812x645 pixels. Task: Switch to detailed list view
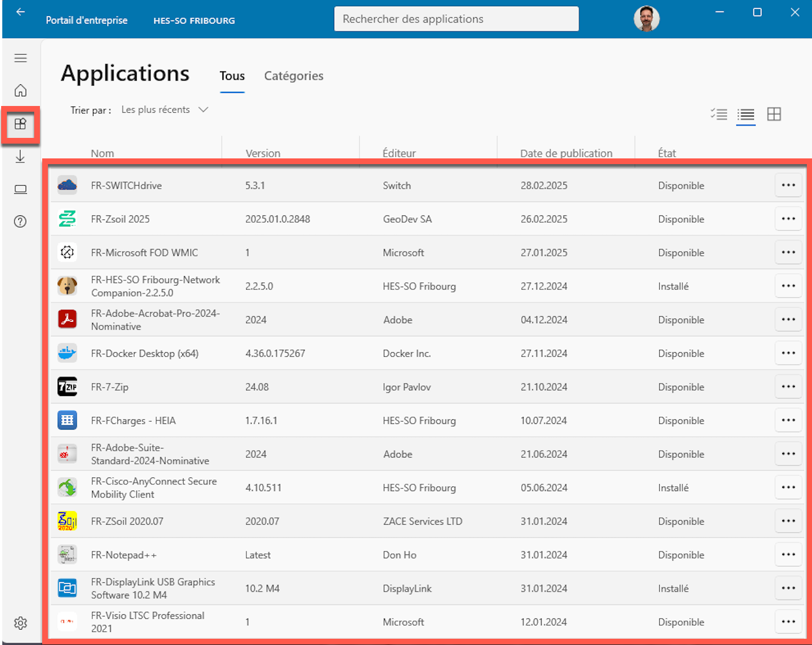click(x=746, y=115)
